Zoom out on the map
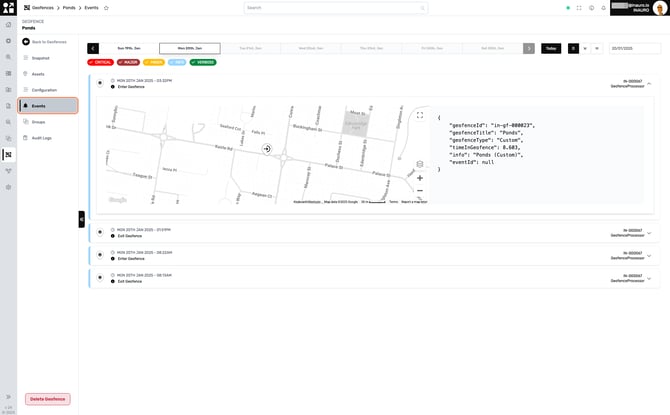 420,191
